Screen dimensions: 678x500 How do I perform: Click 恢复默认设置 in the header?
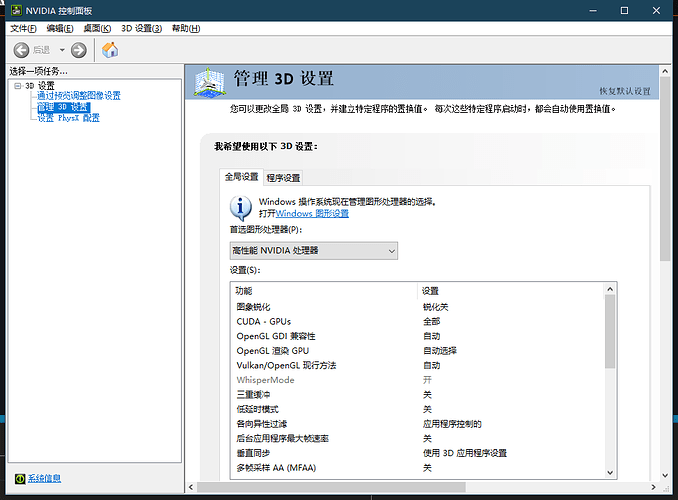coord(625,91)
